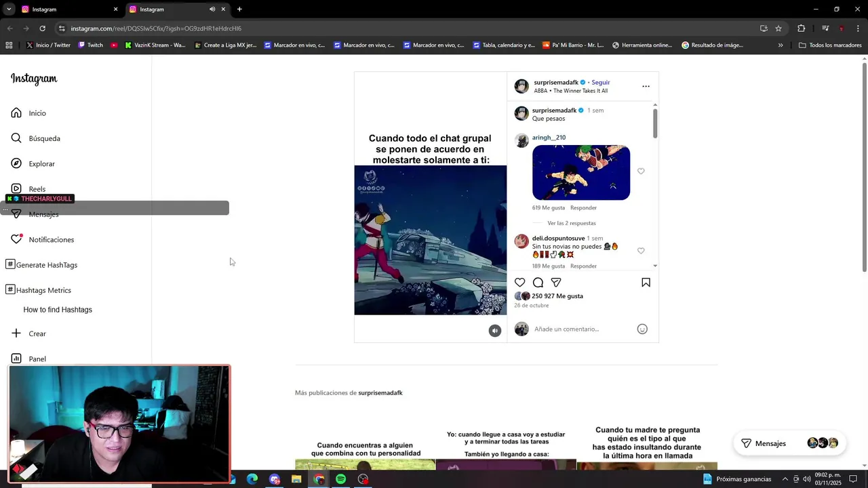
Task: Open Búsqueda in the sidebar
Action: click(35, 138)
